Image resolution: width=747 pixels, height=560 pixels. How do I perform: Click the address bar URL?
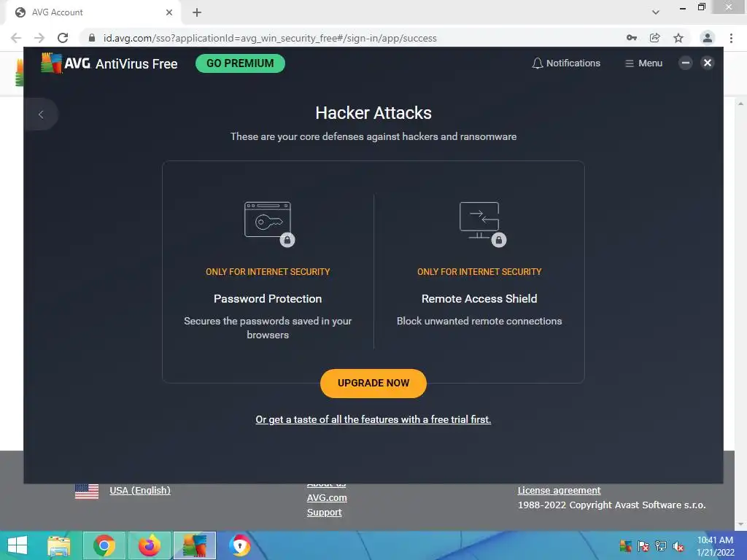tap(270, 38)
